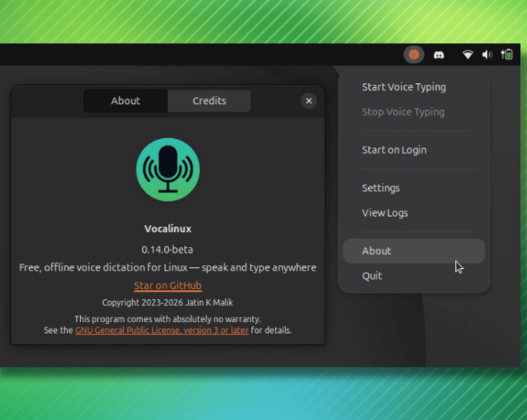Click the Discord tray icon
Screen dimensions: 527x420
coord(438,55)
